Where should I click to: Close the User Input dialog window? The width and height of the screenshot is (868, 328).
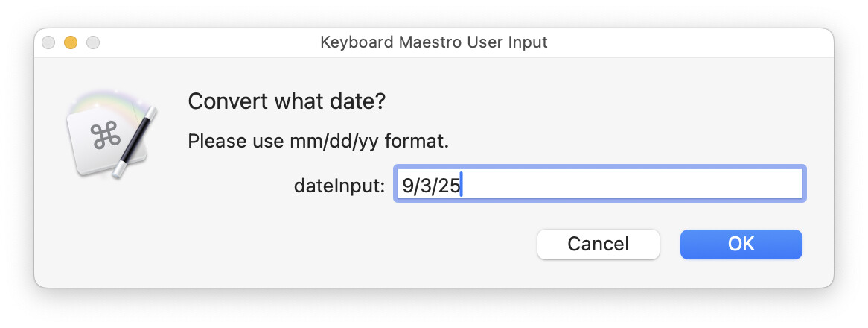coord(48,42)
